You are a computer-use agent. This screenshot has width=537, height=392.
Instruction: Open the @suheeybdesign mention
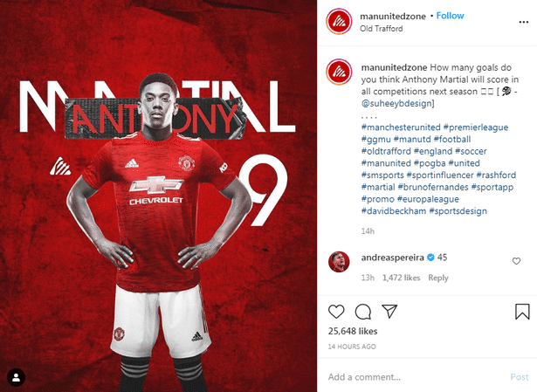pos(396,103)
